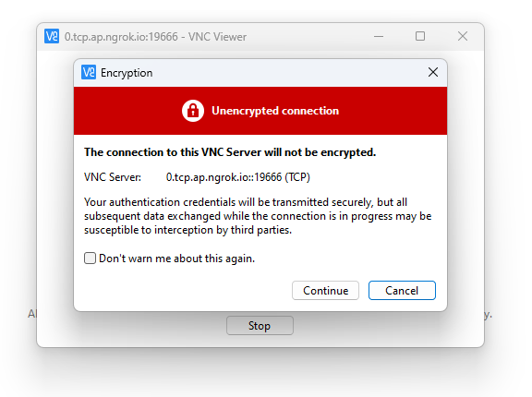
Task: Click the bold "will not be encrypted" heading
Action: coord(230,152)
